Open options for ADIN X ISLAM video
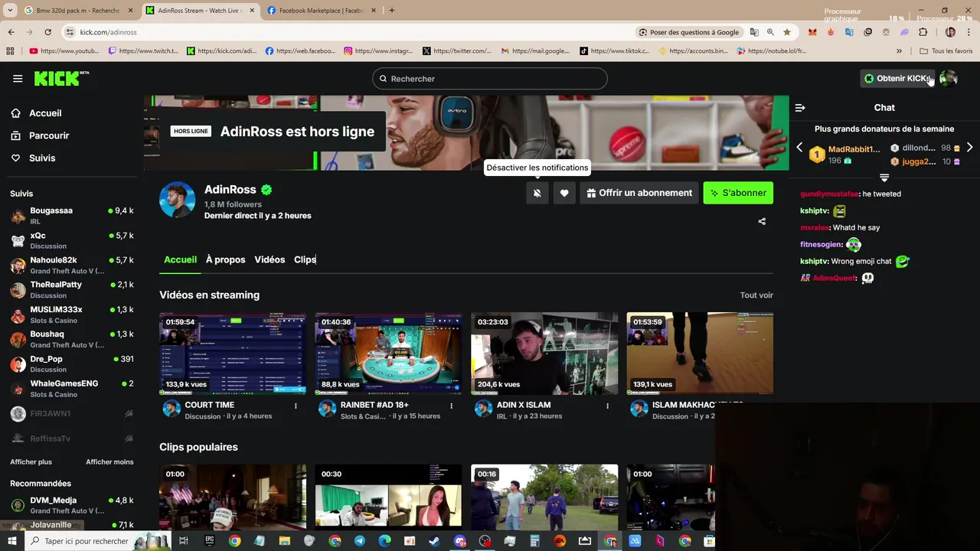Image resolution: width=980 pixels, height=551 pixels. coord(607,406)
